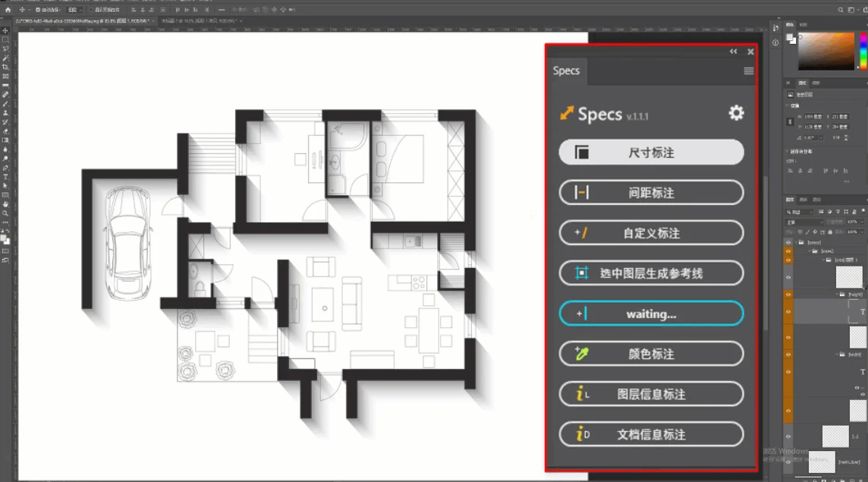Click the 文档信息标注 button
This screenshot has width=868, height=482.
coord(651,434)
